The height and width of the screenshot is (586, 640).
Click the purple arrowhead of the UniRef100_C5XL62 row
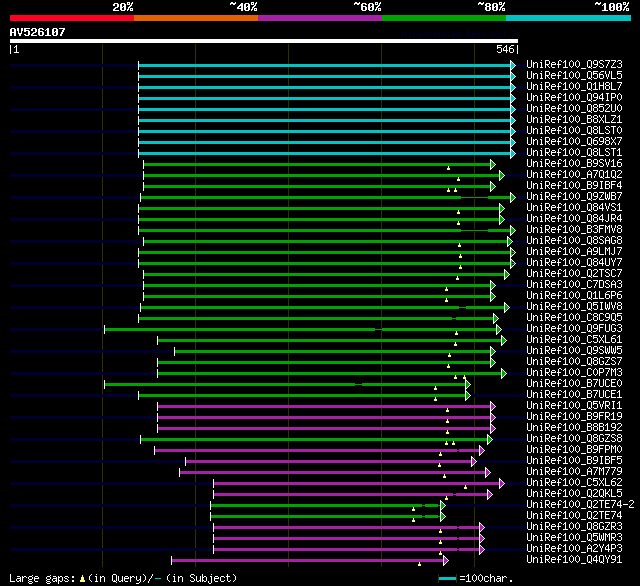point(502,484)
